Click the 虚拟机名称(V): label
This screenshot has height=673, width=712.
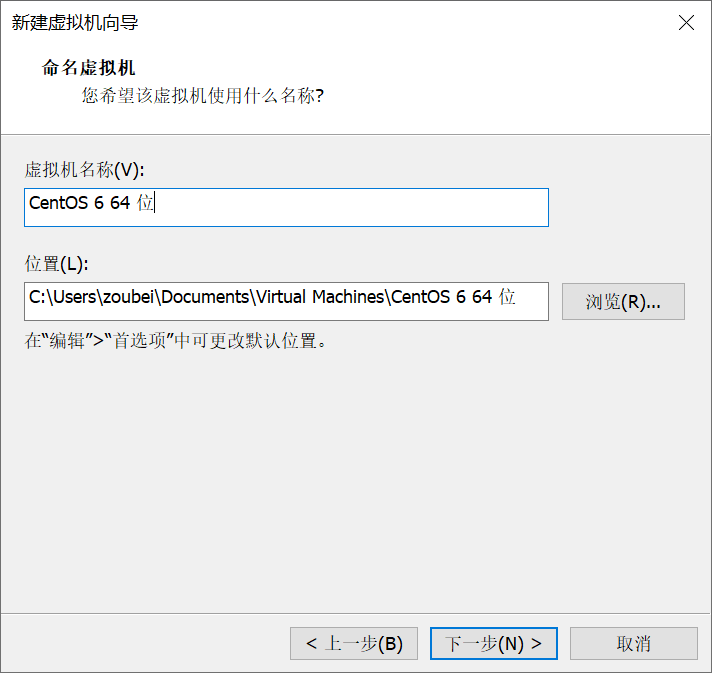[84, 170]
